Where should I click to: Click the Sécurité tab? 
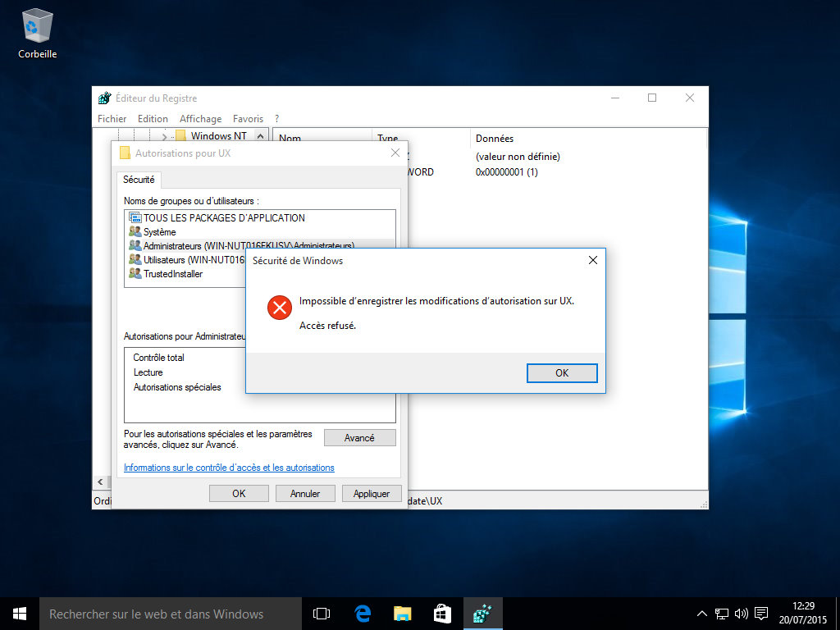139,180
